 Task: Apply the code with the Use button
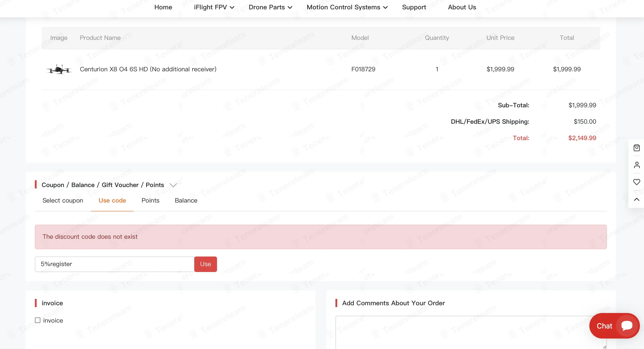click(x=205, y=264)
